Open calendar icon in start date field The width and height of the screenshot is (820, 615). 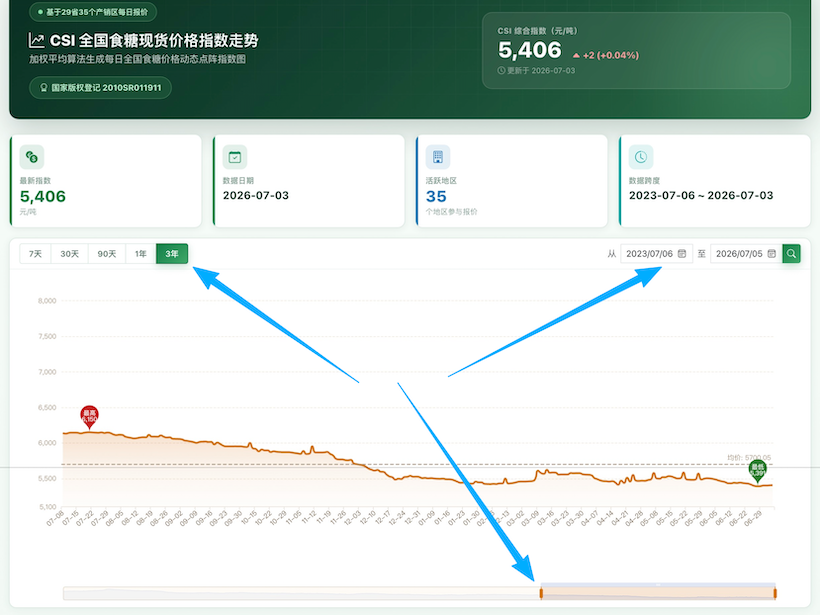(682, 254)
